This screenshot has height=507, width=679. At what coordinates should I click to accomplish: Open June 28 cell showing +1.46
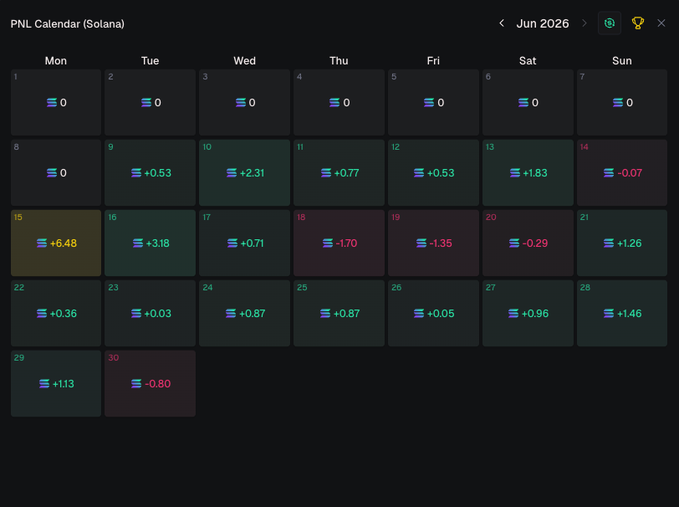622,313
